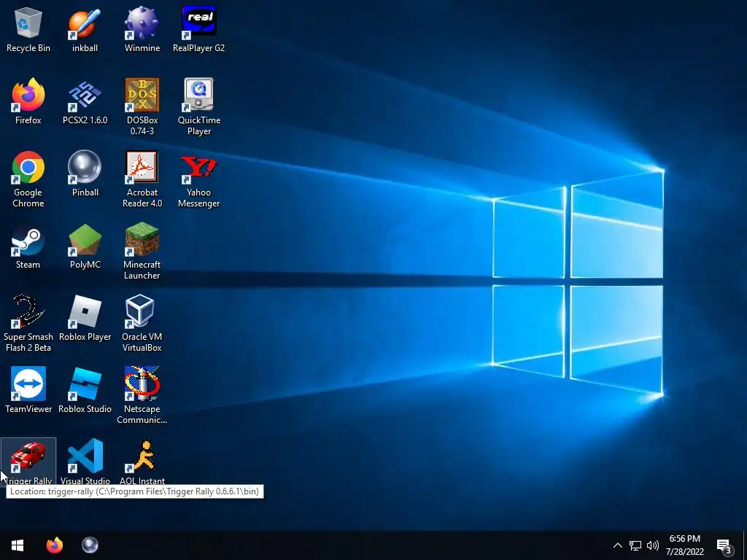
Task: Select the Recycle Bin desktop icon
Action: pos(28,29)
